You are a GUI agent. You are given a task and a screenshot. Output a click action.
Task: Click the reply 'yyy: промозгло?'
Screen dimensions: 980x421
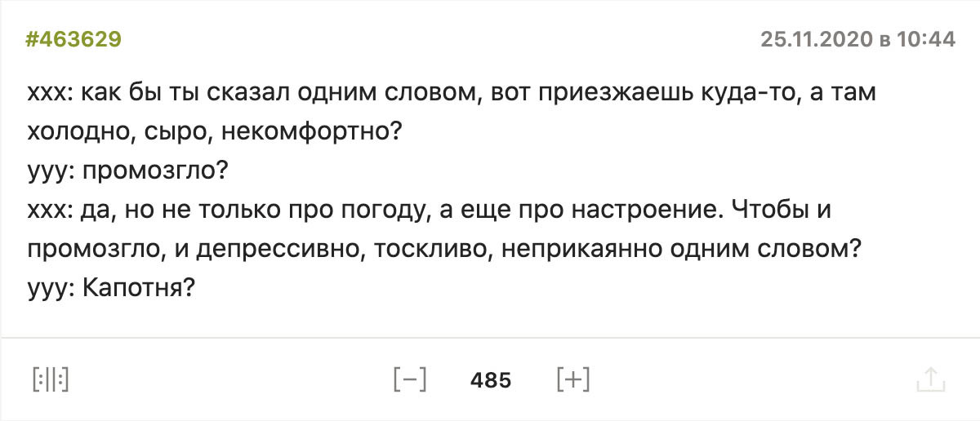[127, 171]
